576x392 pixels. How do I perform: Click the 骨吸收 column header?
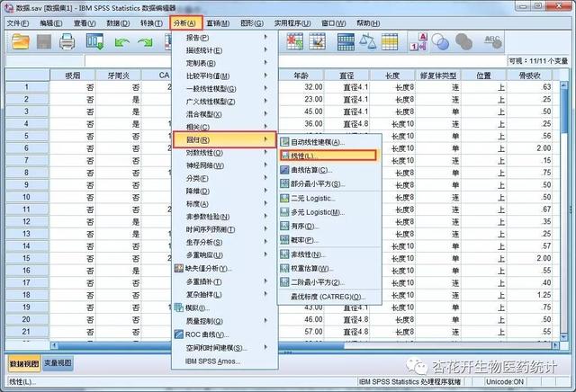pos(529,76)
